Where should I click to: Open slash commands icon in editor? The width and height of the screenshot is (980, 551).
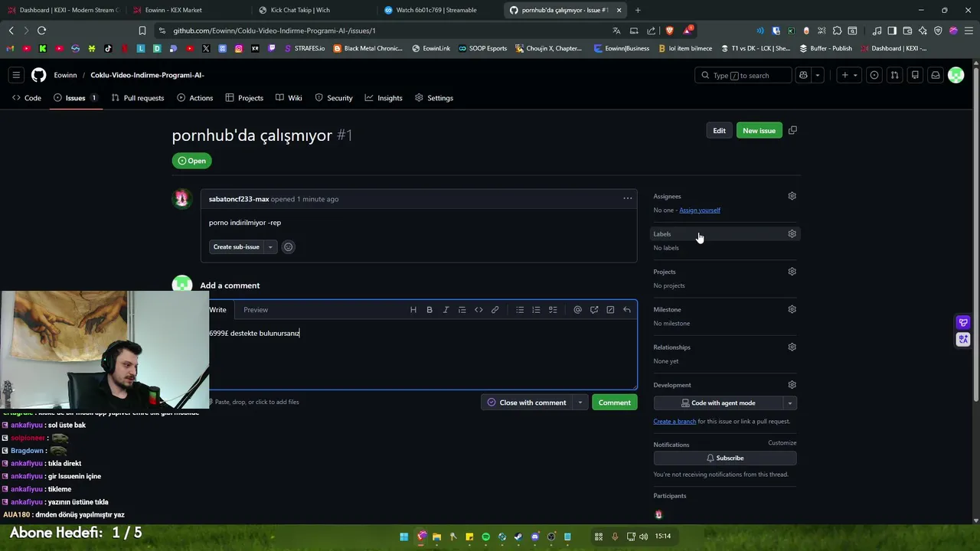coord(610,310)
